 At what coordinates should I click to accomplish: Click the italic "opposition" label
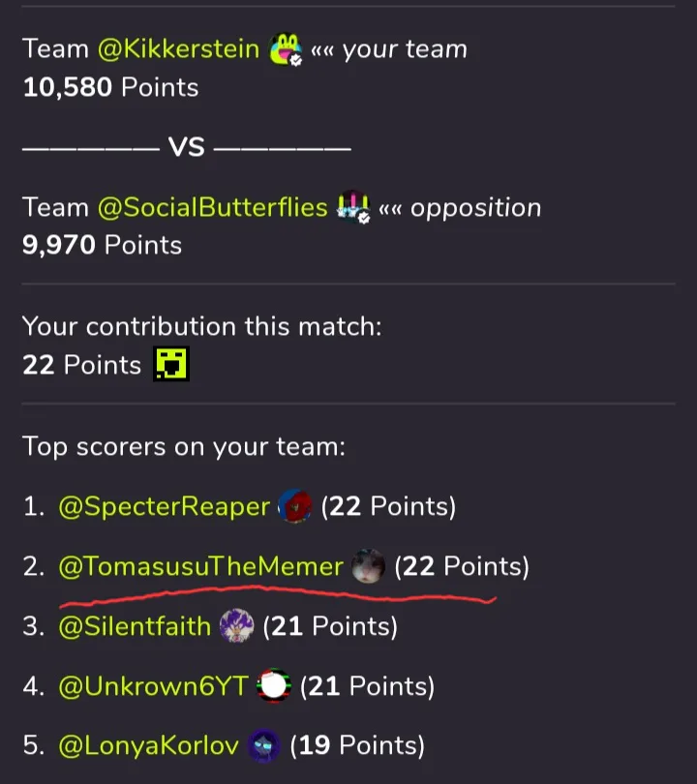point(475,207)
